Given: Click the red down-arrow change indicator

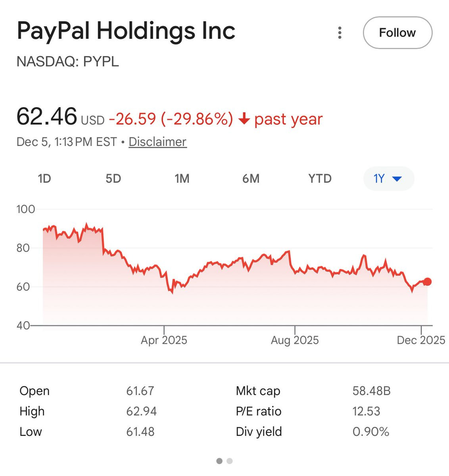Looking at the screenshot, I should point(244,118).
